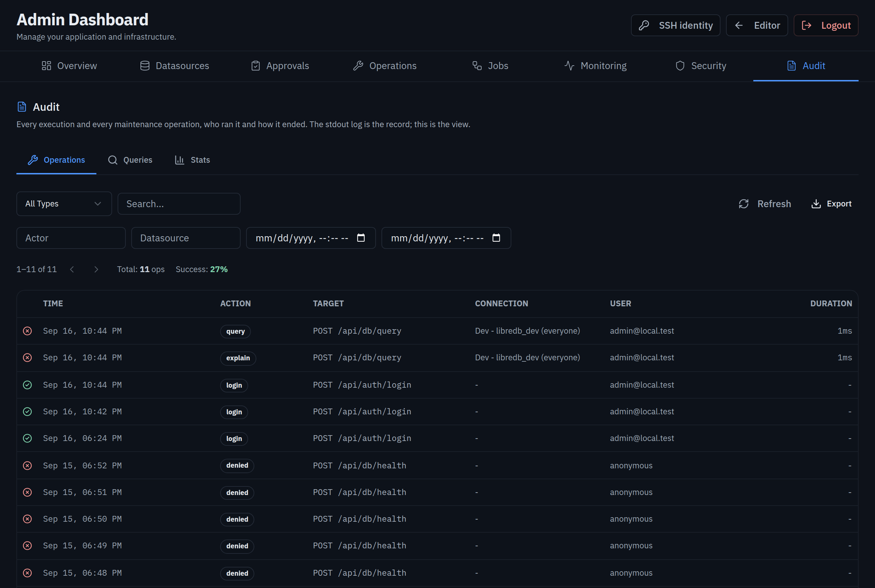The width and height of the screenshot is (875, 588).
Task: Click failed status icon on 06:52 PM denied row
Action: tap(27, 465)
